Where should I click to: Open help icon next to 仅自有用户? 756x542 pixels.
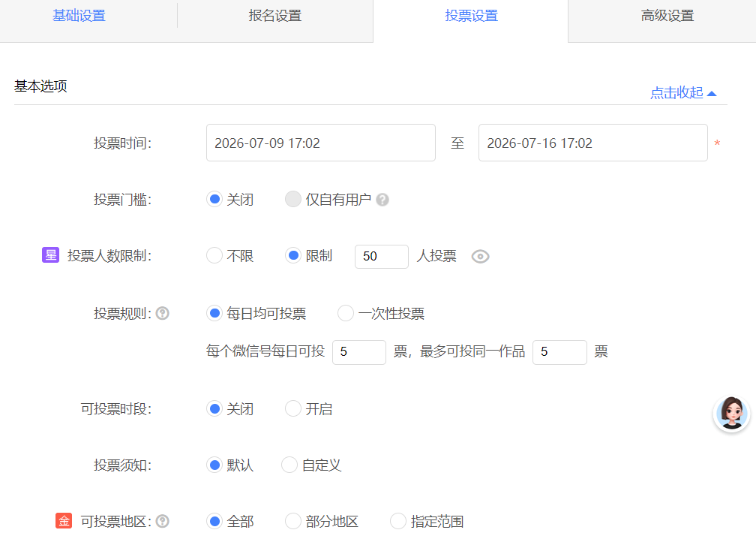382,200
